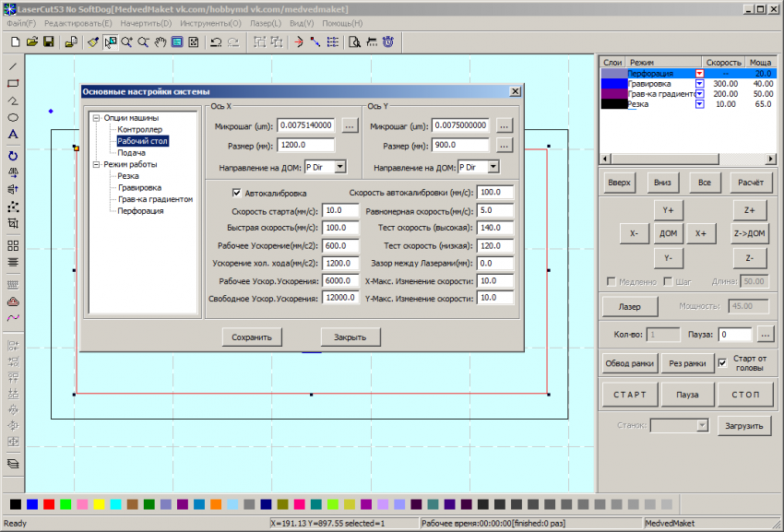784x532 pixels.
Task: Click the Сохранить button in dialog
Action: pyautogui.click(x=252, y=337)
